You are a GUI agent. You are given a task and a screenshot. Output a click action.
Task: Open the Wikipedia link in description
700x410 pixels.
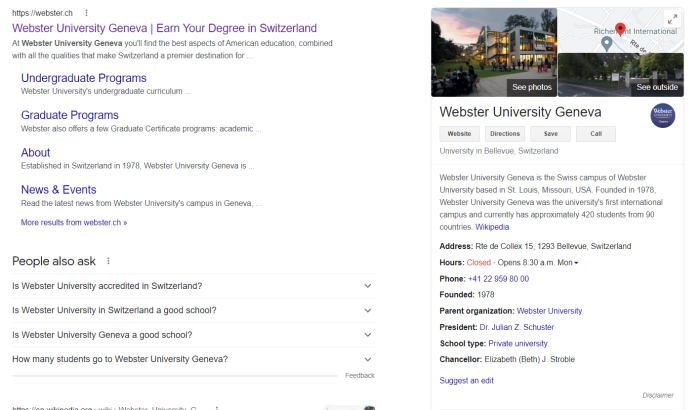click(492, 227)
